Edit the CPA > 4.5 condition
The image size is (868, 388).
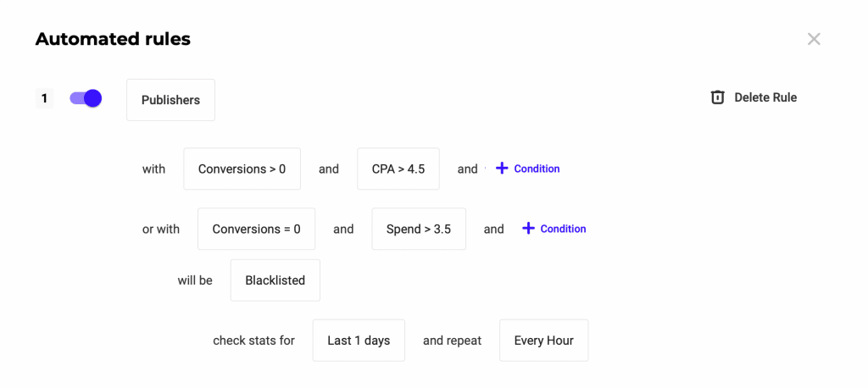[x=398, y=169]
